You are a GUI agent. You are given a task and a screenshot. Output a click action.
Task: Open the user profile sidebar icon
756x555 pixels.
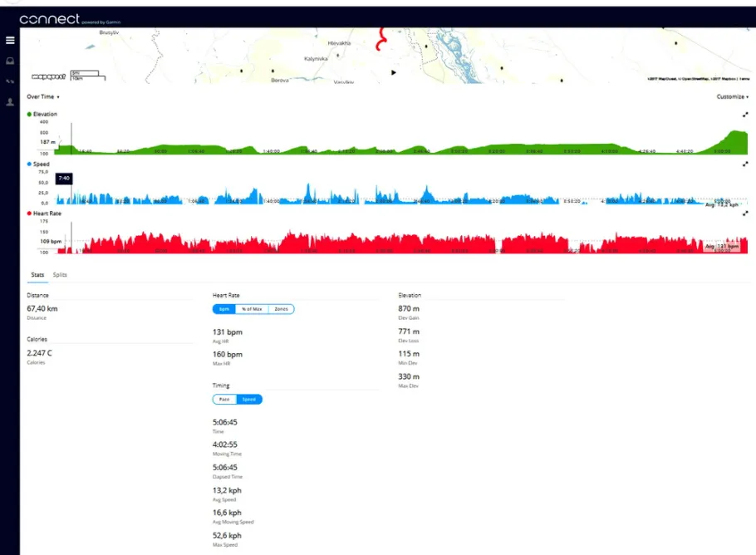pyautogui.click(x=10, y=102)
